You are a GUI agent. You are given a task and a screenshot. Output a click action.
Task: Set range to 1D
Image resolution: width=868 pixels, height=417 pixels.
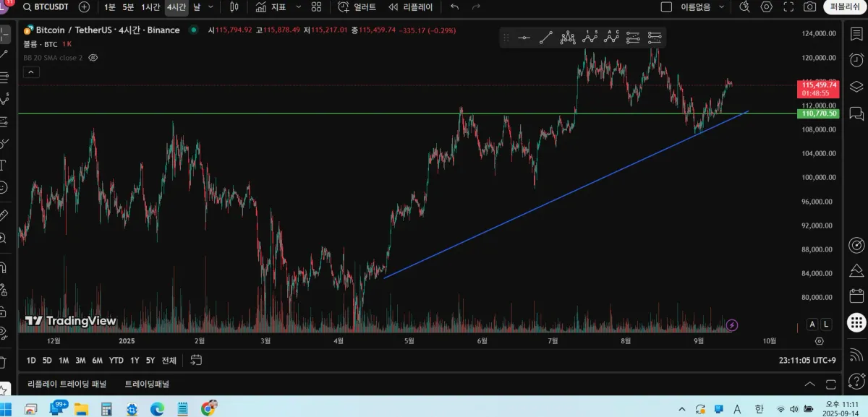31,360
